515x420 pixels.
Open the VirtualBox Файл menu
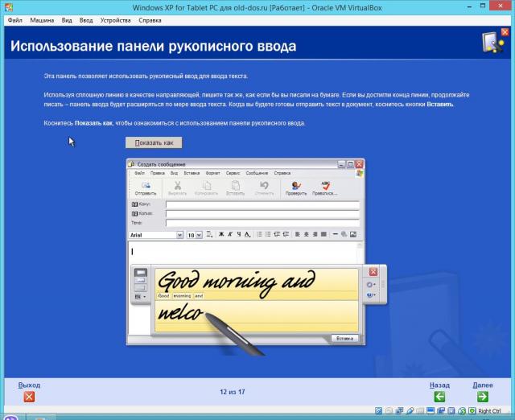coord(15,20)
